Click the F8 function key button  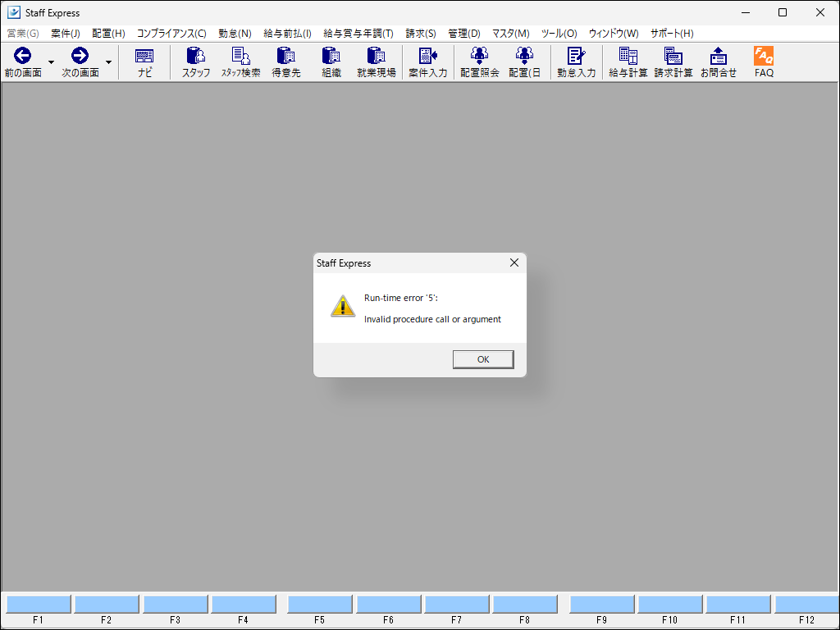[524, 605]
